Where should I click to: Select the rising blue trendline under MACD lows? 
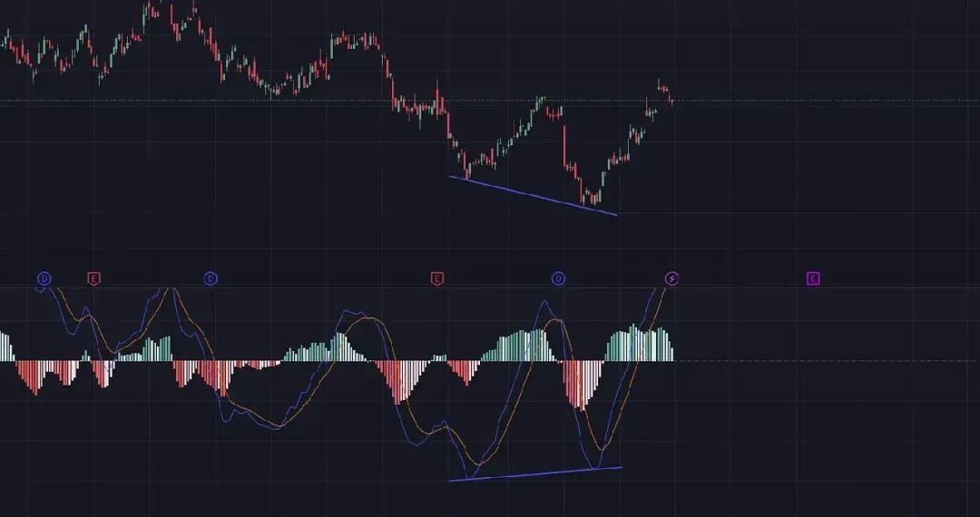(x=535, y=473)
